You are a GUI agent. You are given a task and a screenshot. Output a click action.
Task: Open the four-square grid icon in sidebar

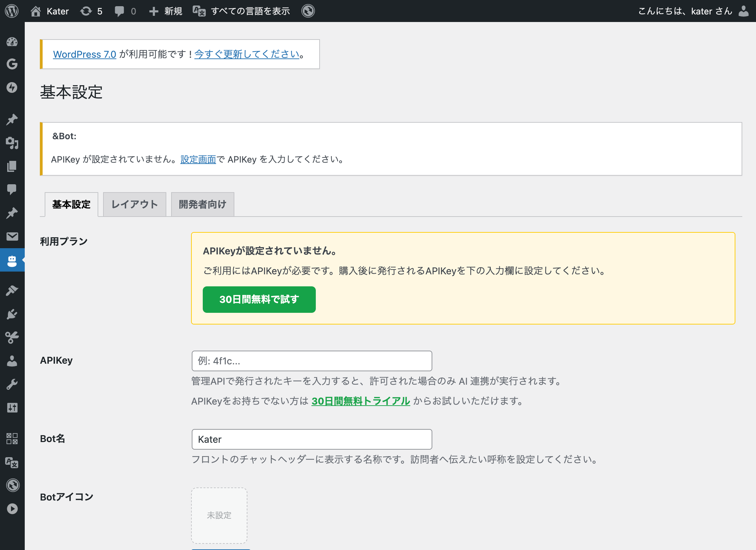tap(12, 439)
